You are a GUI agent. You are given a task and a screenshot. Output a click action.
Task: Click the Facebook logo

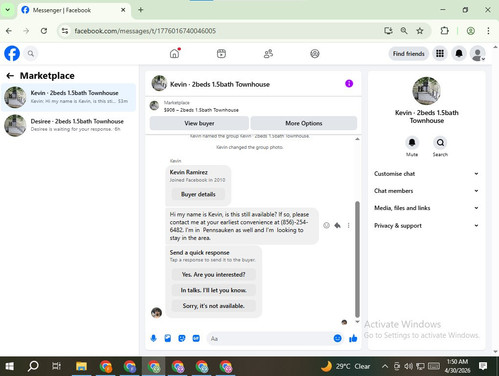(x=12, y=53)
